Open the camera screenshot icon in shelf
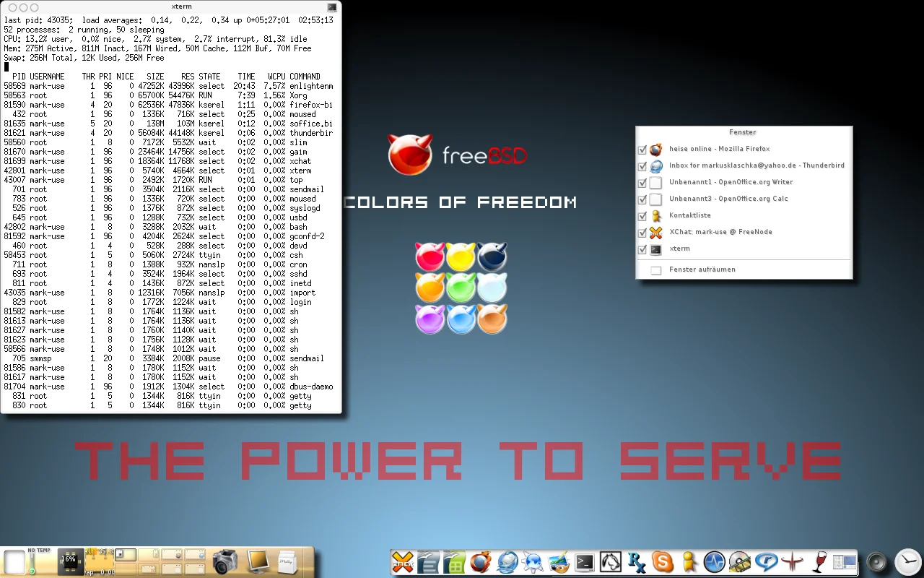Viewport: 924px width, 578px height. (x=225, y=561)
